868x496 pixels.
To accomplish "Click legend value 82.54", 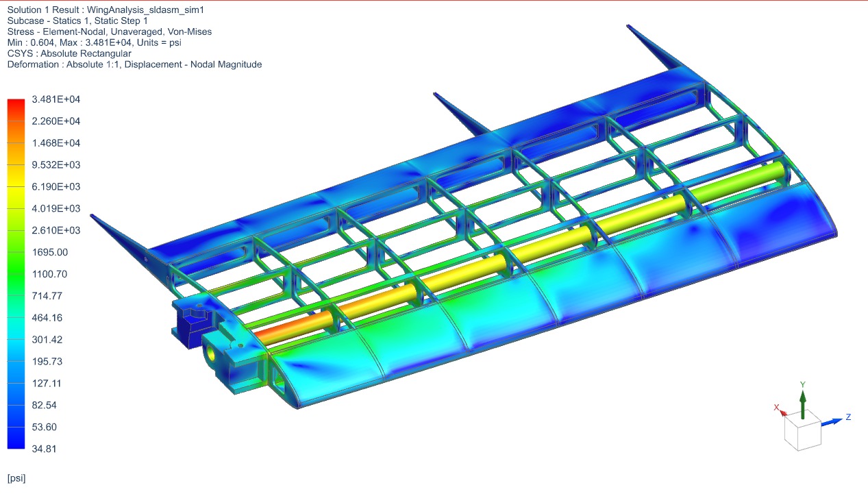I will (45, 406).
